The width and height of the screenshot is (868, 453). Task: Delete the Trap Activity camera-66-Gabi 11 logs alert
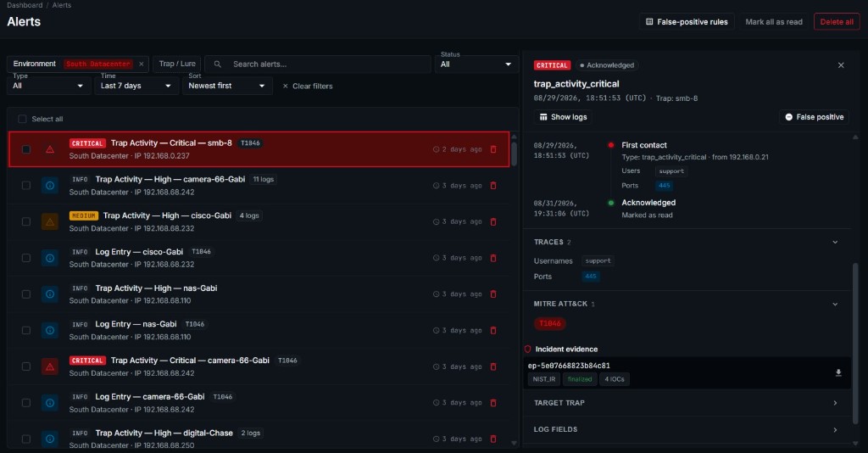coord(493,186)
